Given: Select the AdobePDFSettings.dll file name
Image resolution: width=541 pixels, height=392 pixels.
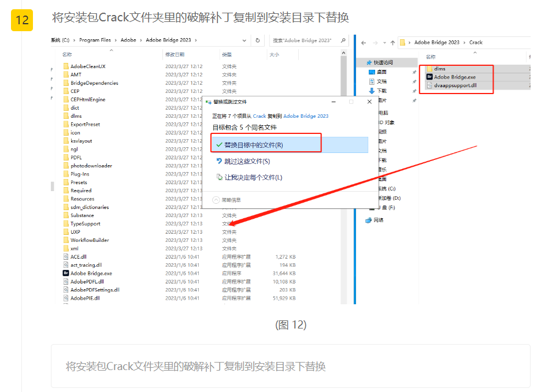Looking at the screenshot, I should [x=95, y=290].
